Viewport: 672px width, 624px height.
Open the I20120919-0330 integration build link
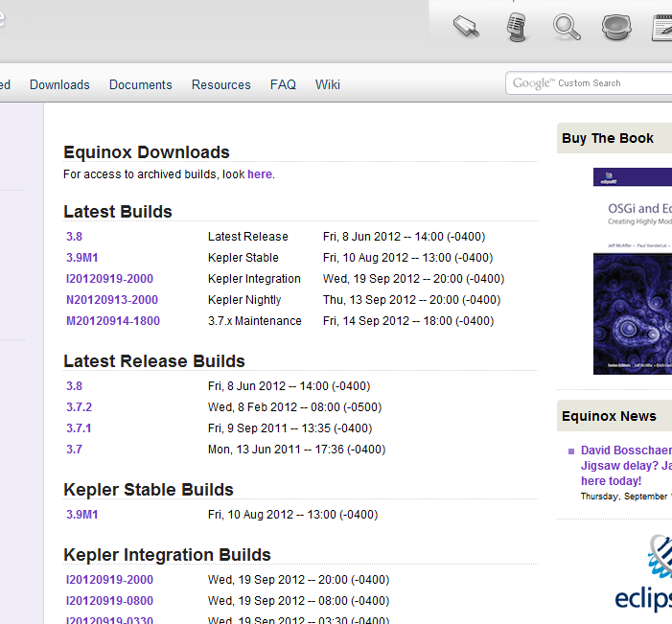coord(109,620)
